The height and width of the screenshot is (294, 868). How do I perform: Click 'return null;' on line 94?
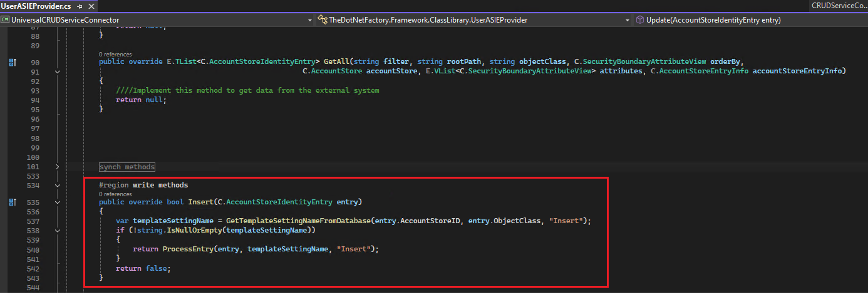pyautogui.click(x=141, y=100)
